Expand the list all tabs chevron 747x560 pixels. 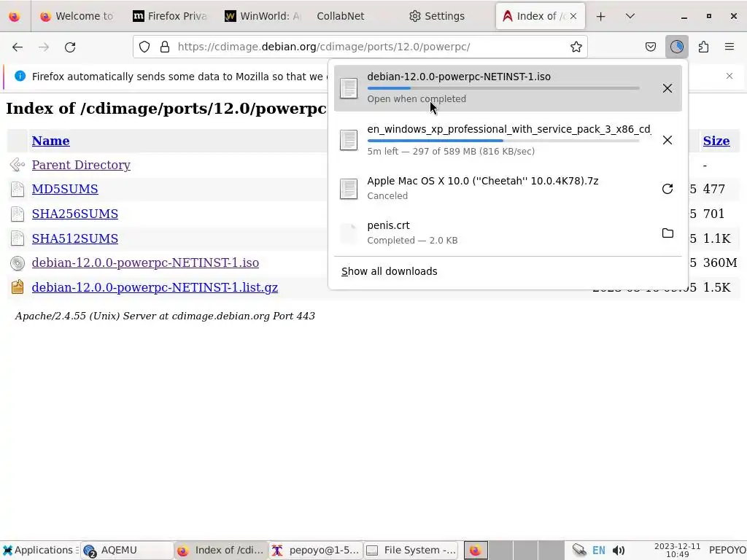point(630,16)
